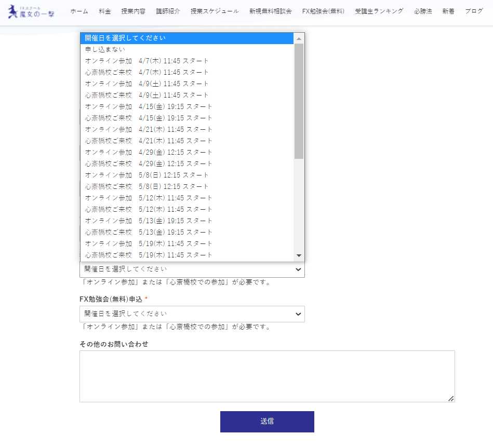
Task: Select 心斎橋校ご来校 4/29(金) 12:15 スタート
Action: pos(187,164)
